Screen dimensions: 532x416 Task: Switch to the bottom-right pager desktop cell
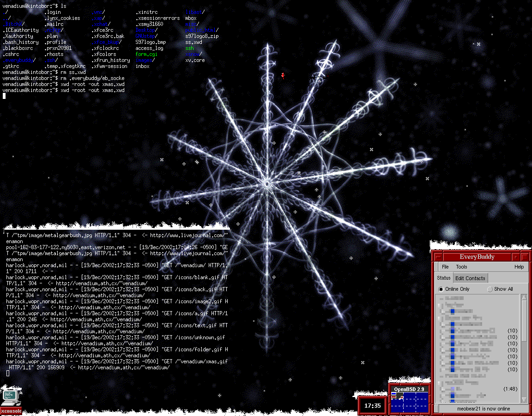[x=422, y=409]
